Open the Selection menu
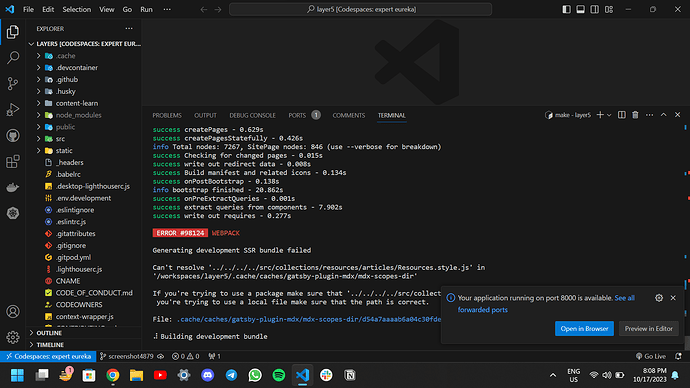The height and width of the screenshot is (388, 690). click(77, 9)
